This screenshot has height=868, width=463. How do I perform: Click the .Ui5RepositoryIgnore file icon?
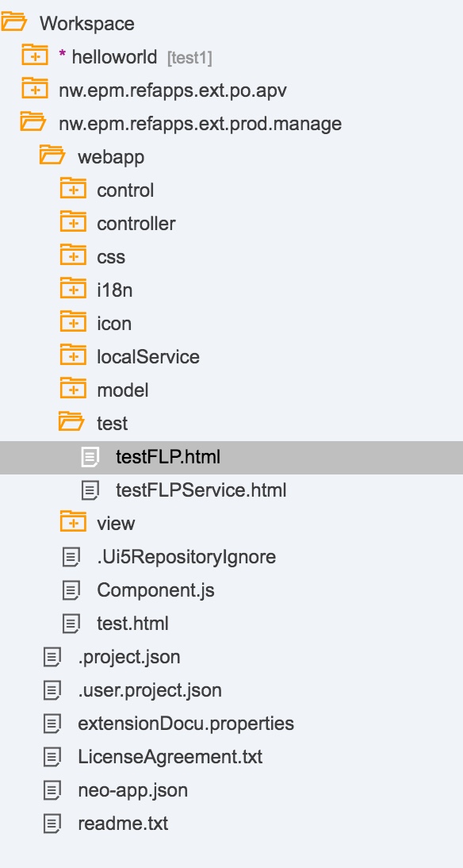pos(72,556)
